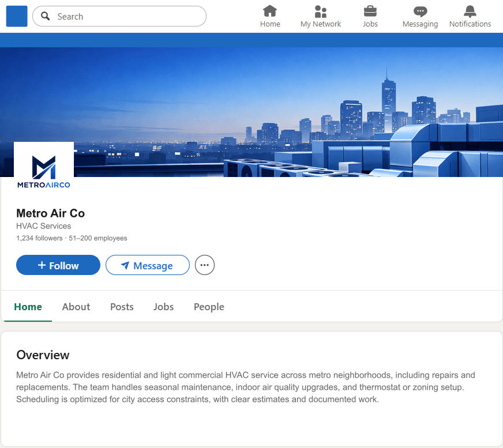Screen dimensions: 503x448
Task: Click the 1,234 followers text
Action: [x=39, y=238]
